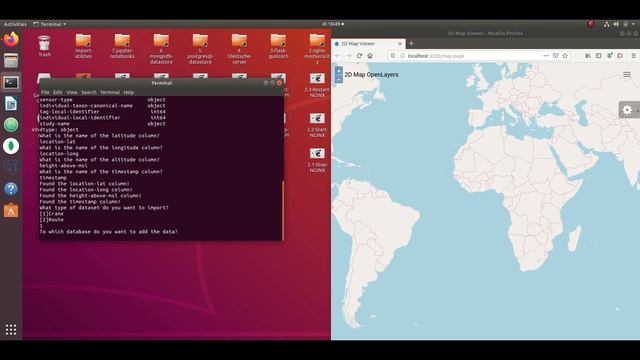This screenshot has width=640, height=360.
Task: Open the Terminal File menu
Action: pyautogui.click(x=45, y=92)
